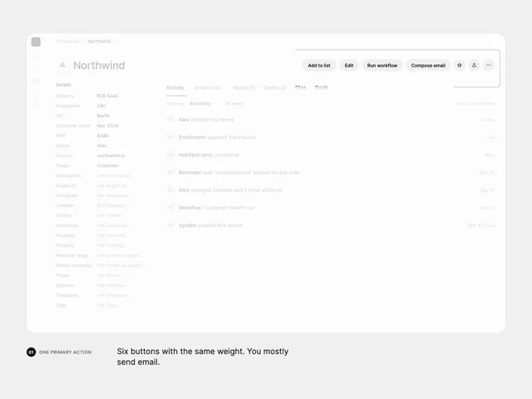Switch to the Files tab
Screen dimensions: 532x399
(x=300, y=87)
